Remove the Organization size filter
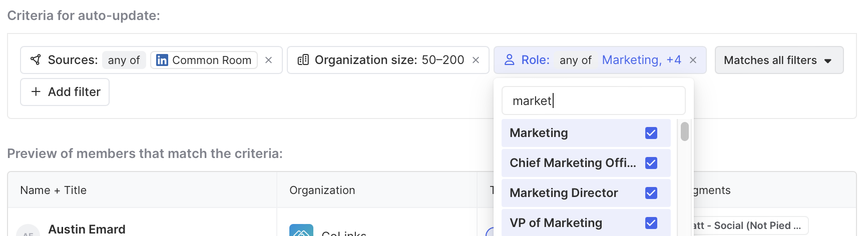The width and height of the screenshot is (868, 236). (x=476, y=60)
